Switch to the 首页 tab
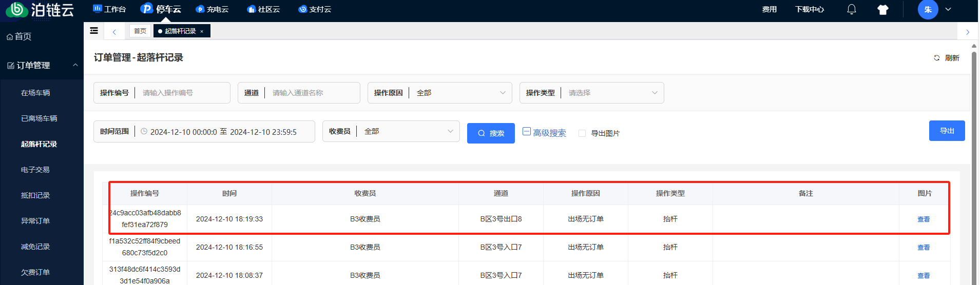 (x=140, y=31)
